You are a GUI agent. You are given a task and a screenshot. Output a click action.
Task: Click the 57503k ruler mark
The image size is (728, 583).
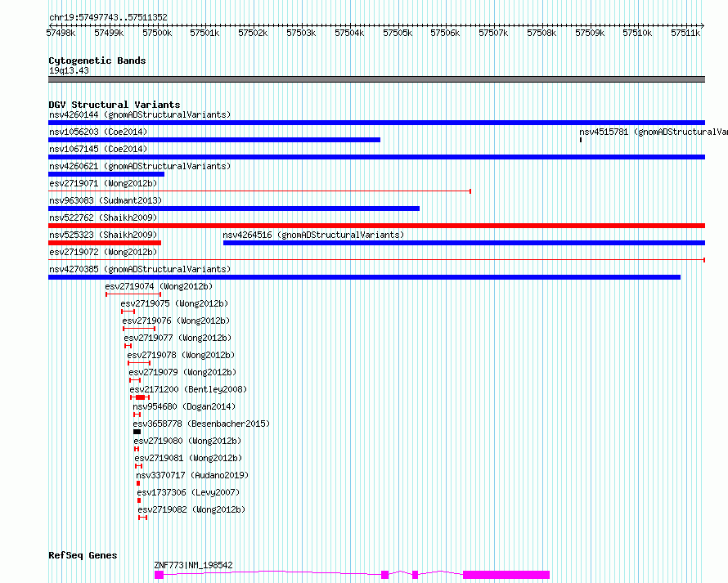tap(301, 33)
